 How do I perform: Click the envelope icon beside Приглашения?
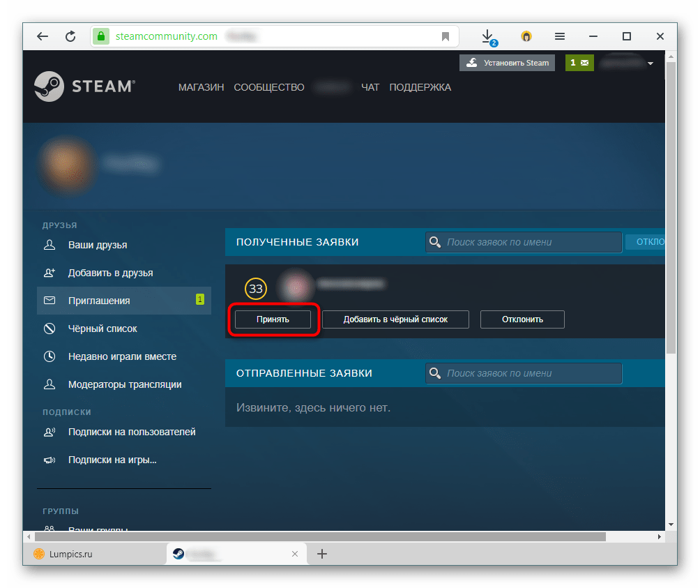click(50, 301)
